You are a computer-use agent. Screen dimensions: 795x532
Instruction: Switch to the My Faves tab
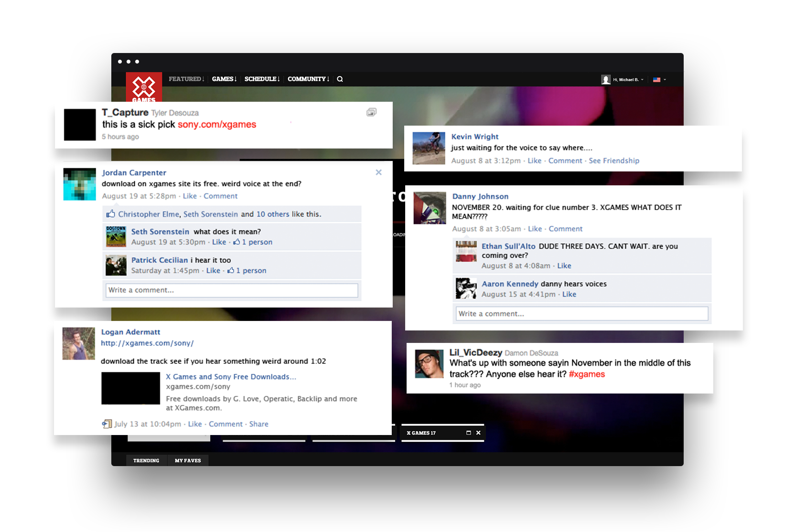[x=188, y=460]
